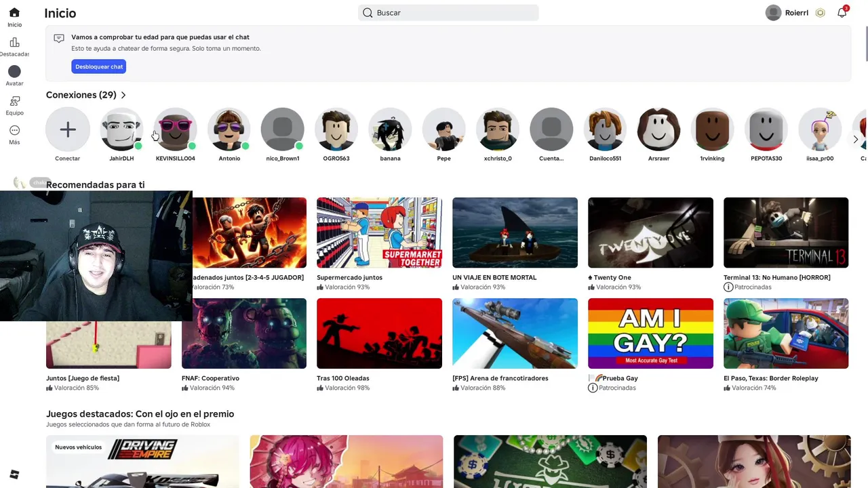Expand the Conexiones (29) chevron

pos(123,95)
